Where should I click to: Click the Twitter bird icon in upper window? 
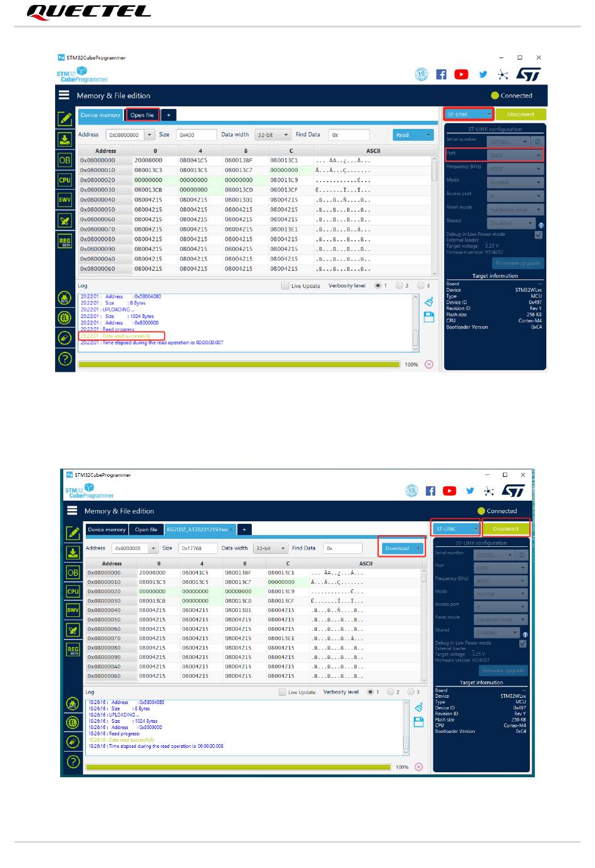483,74
